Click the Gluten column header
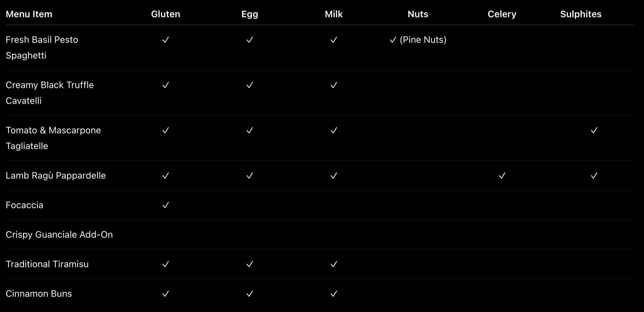Screen dimensions: 644x312 coord(166,14)
